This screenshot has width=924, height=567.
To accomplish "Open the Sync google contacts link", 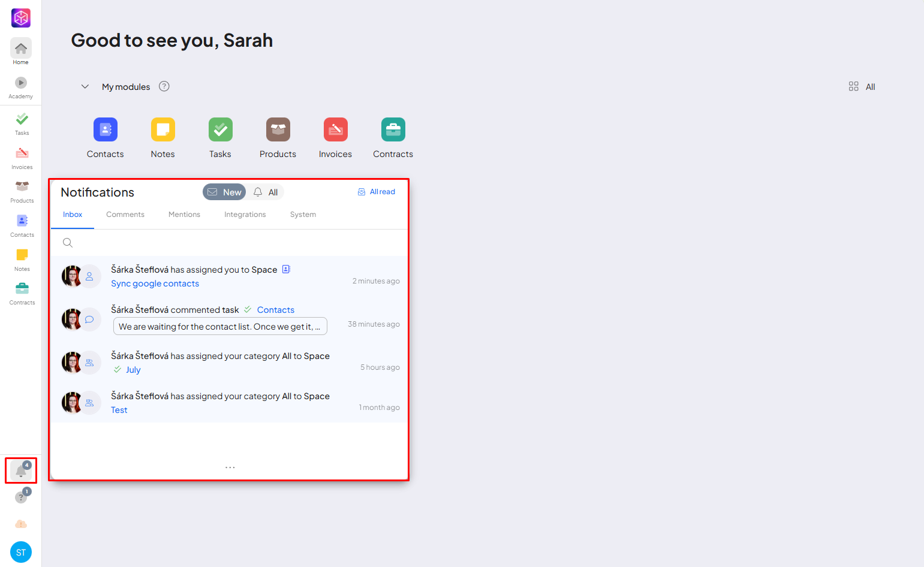I will pos(155,283).
